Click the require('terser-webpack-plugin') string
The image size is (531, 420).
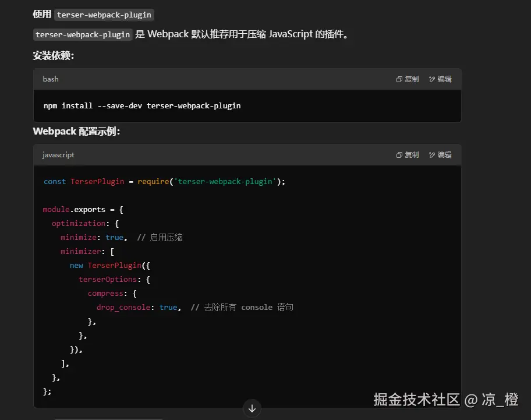click(211, 182)
